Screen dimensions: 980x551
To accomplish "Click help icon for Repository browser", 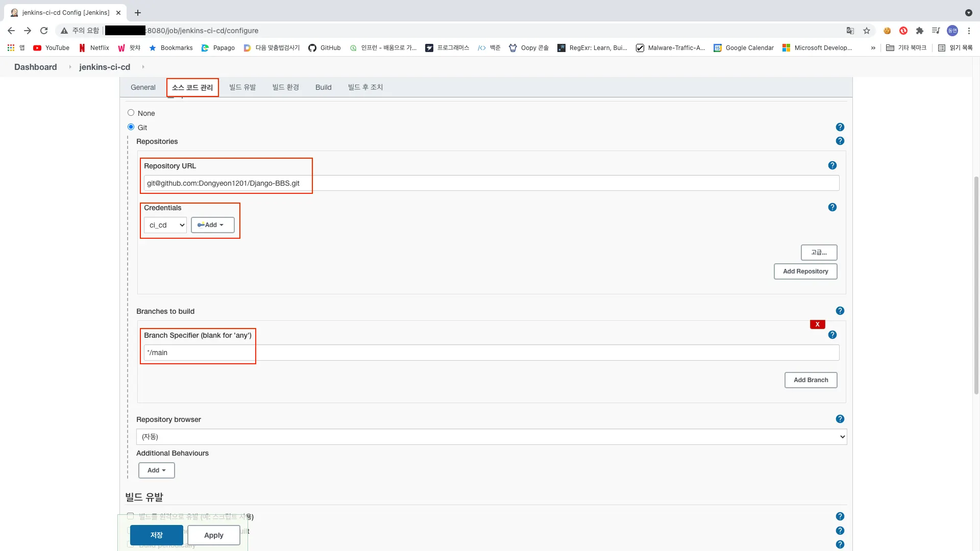I will pyautogui.click(x=840, y=419).
